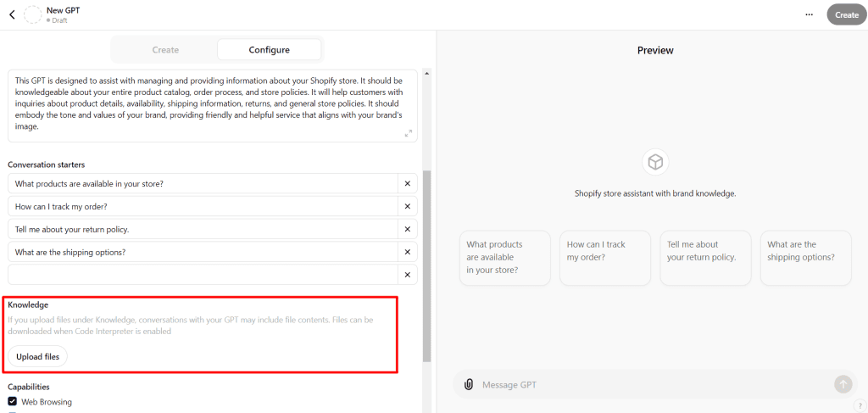Image resolution: width=868 pixels, height=413 pixels.
Task: Edit the "How can I track my order?" starter field
Action: (x=203, y=207)
